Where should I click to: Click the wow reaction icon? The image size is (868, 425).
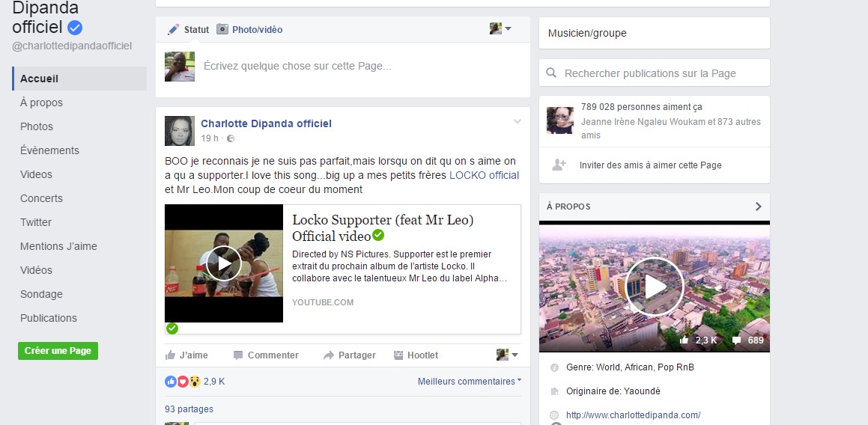pyautogui.click(x=194, y=382)
